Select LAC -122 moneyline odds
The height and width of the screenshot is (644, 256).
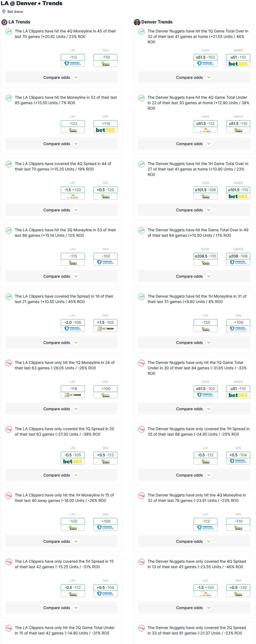click(73, 124)
